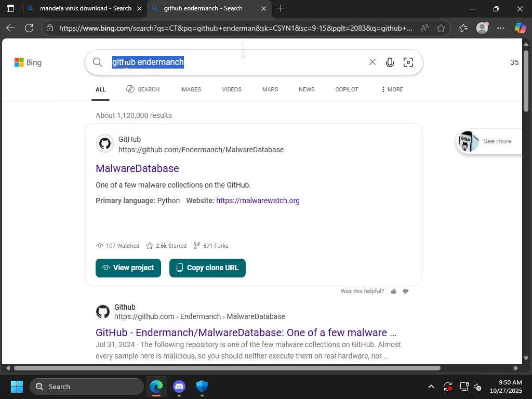Activate read aloud icon in address bar
The image size is (532, 399).
[424, 28]
